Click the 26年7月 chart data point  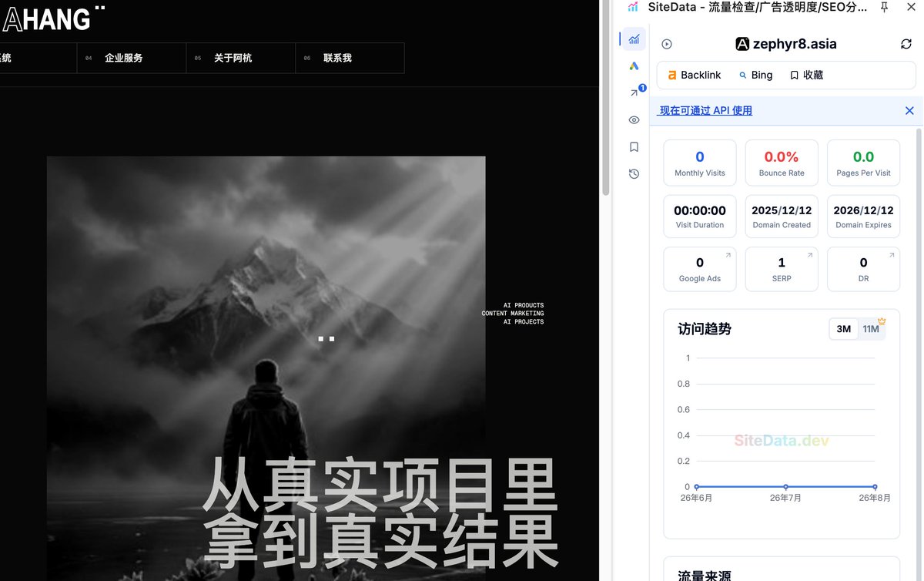(785, 487)
